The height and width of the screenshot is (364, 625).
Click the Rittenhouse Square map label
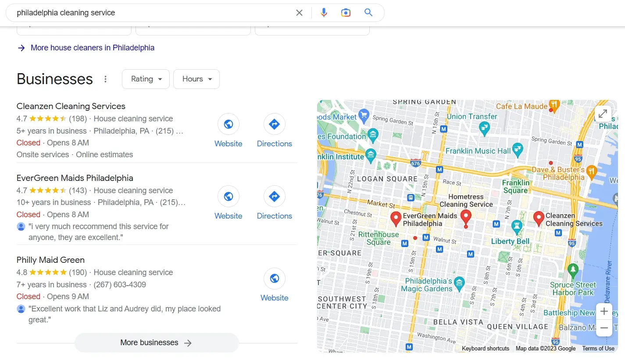[379, 238]
